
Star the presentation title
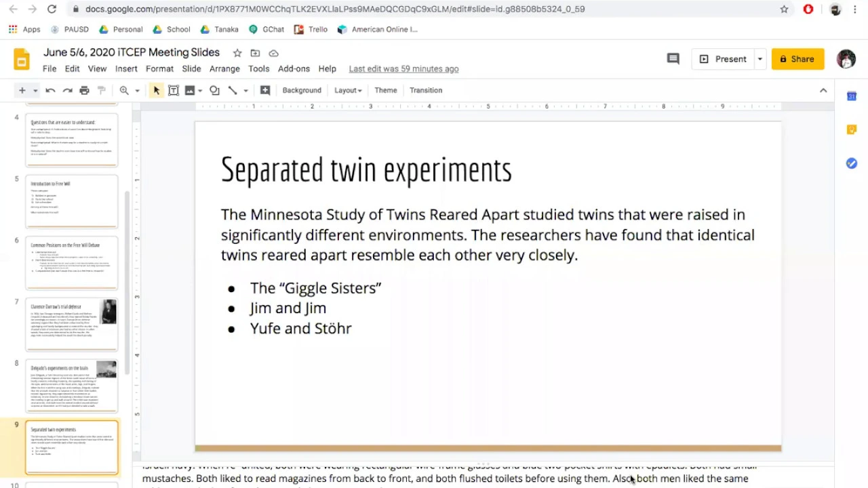(x=237, y=53)
